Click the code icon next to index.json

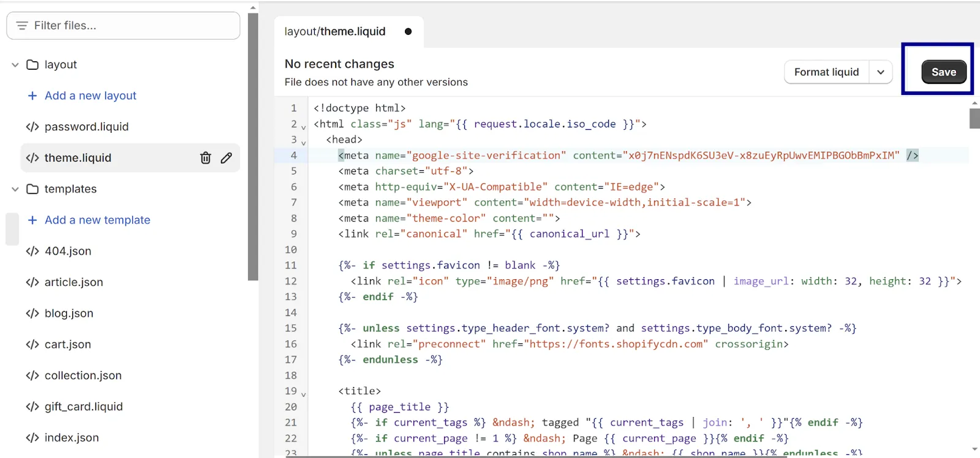[x=32, y=438]
